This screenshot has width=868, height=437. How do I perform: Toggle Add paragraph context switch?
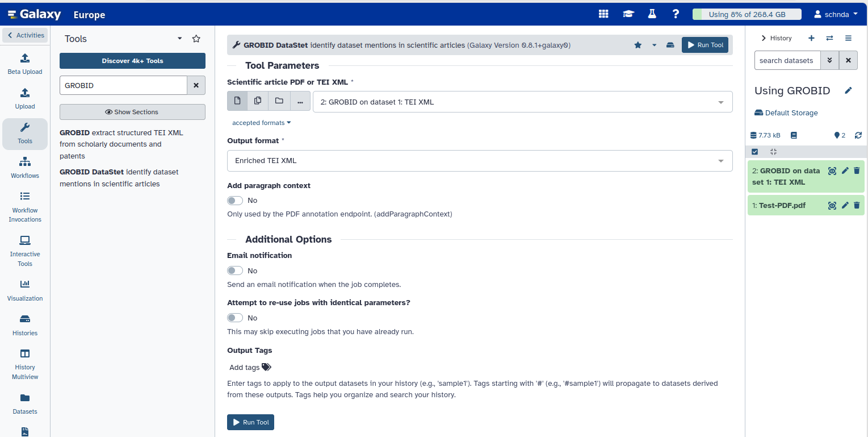(x=235, y=201)
